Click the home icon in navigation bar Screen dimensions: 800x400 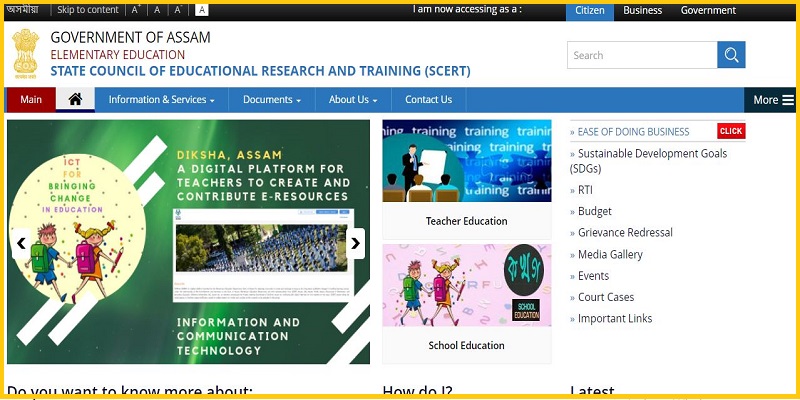click(x=75, y=99)
